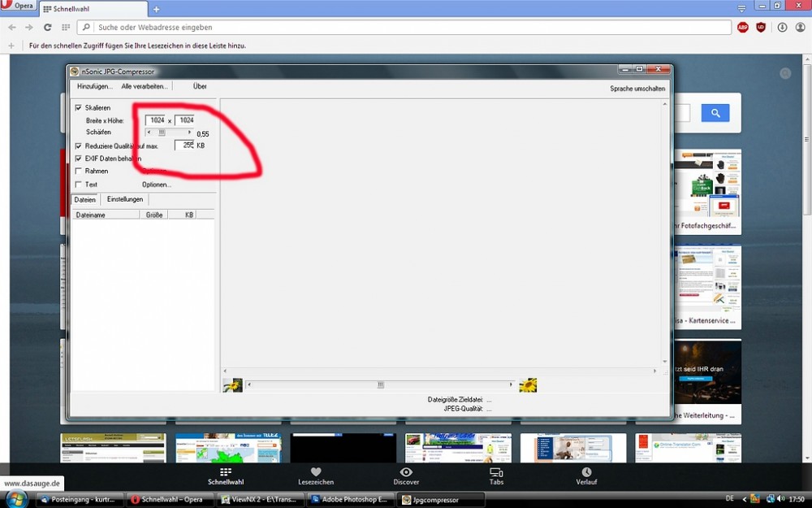Show hidden tray icons arrow

(745, 499)
